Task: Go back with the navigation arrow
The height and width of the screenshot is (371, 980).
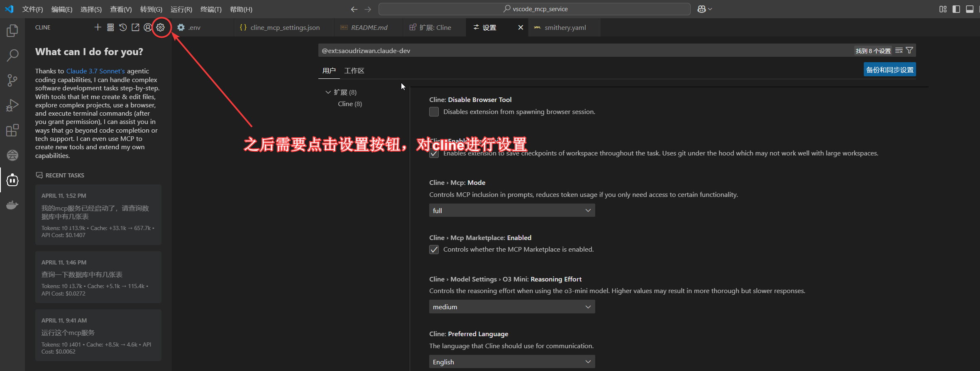Action: (354, 9)
